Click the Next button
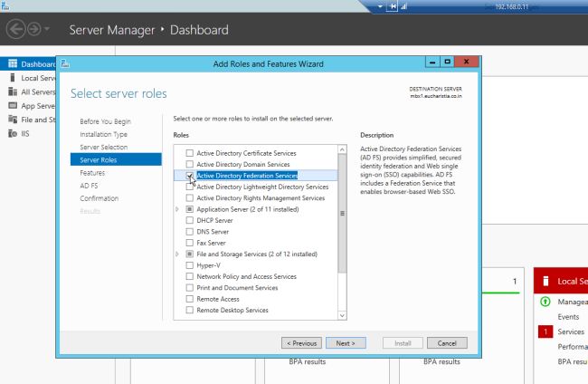Screen dimensions: 588x384 coord(346,342)
